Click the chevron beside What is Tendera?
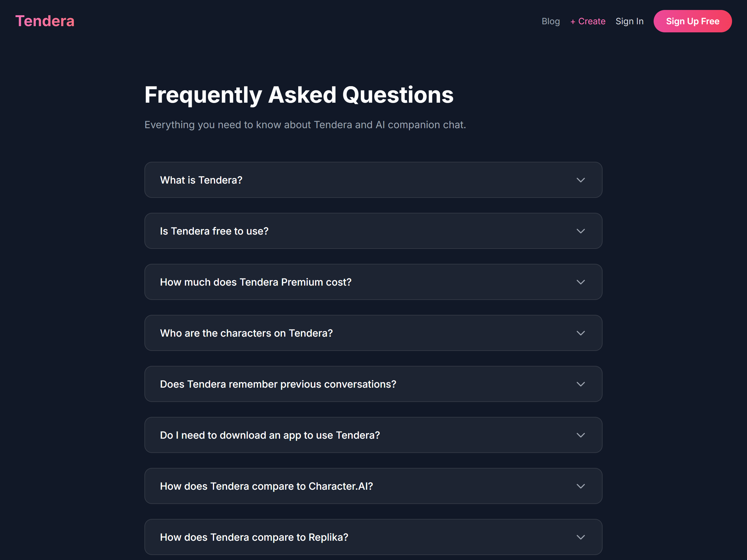This screenshot has height=560, width=747. 580,180
